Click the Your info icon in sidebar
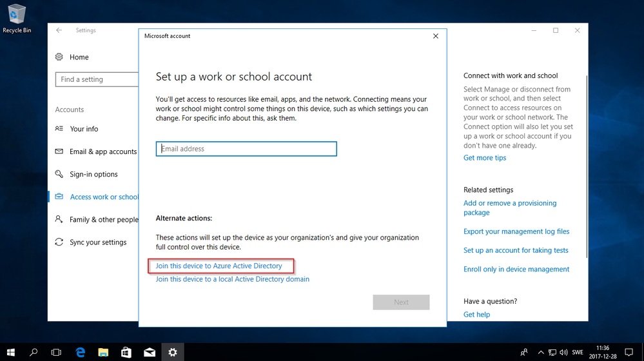644x361 pixels. point(59,128)
